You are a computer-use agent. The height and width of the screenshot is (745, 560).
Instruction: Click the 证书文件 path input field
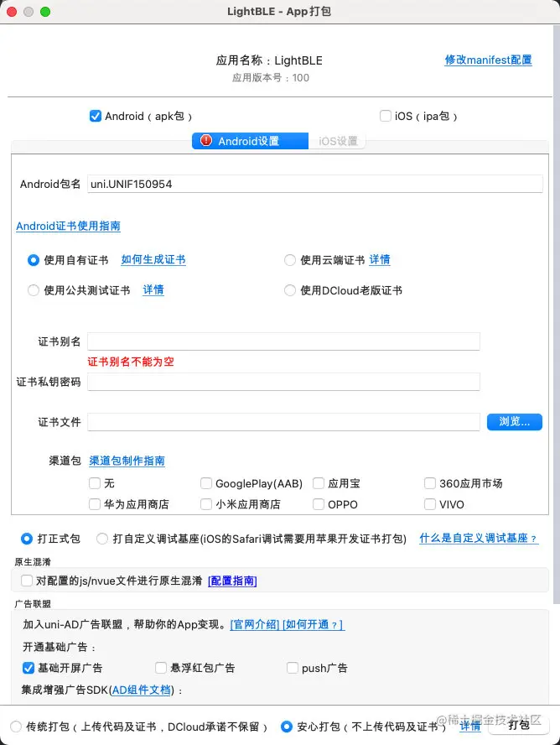283,422
